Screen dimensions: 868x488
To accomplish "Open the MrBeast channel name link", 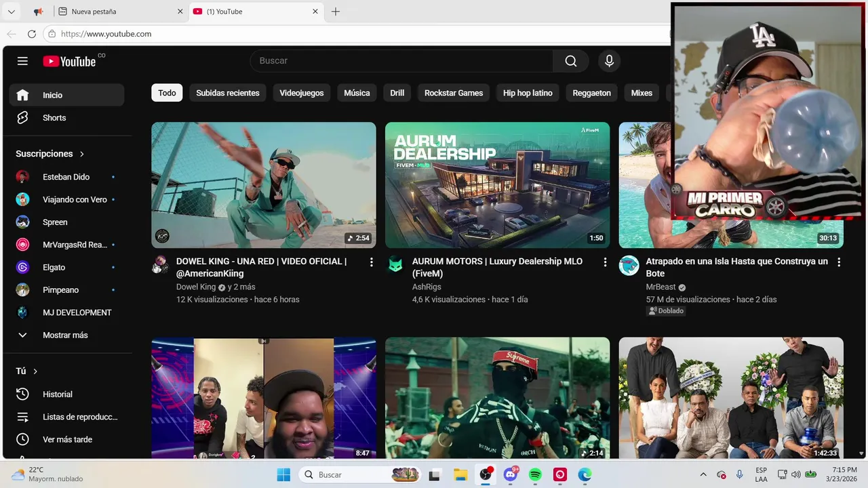I will pos(660,287).
